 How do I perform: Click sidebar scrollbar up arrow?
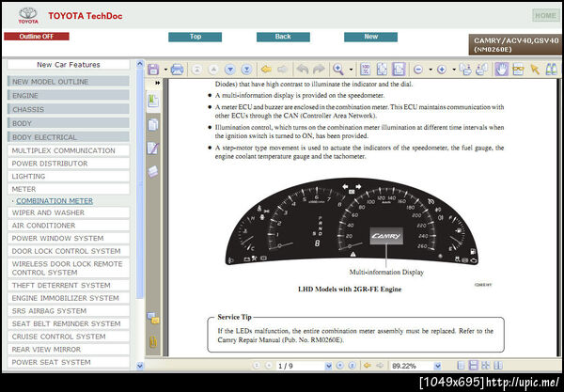click(140, 64)
